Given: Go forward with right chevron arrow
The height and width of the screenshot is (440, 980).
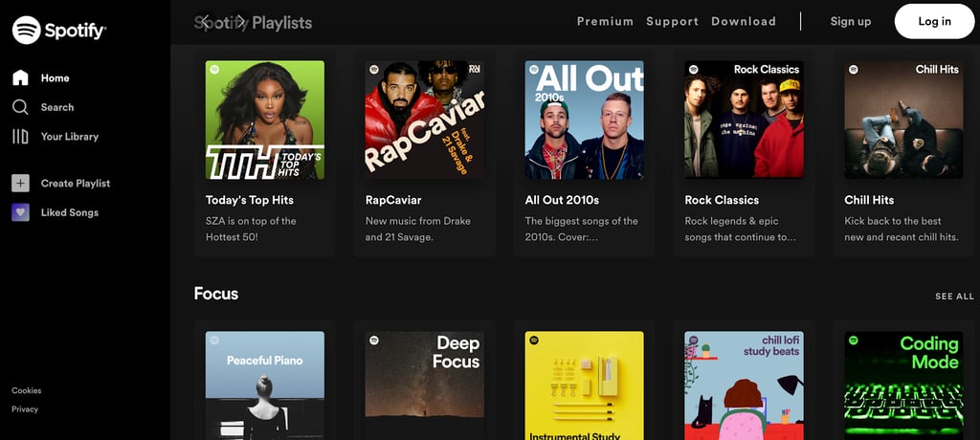Looking at the screenshot, I should [x=240, y=21].
